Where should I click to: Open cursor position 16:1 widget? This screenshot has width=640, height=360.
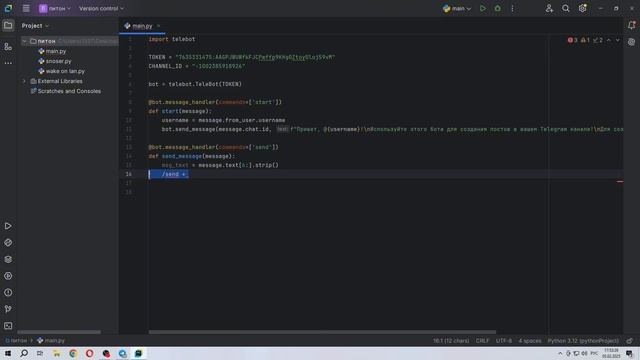451,340
